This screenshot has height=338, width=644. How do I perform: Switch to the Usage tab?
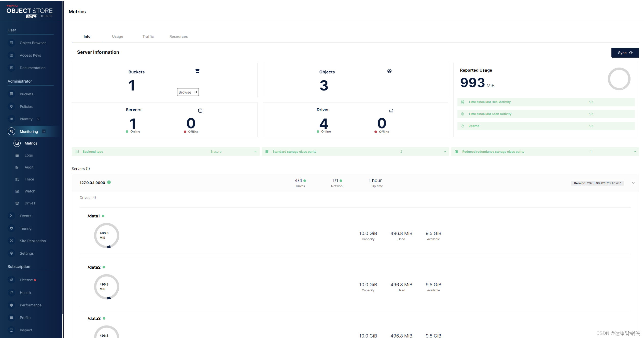coord(117,36)
